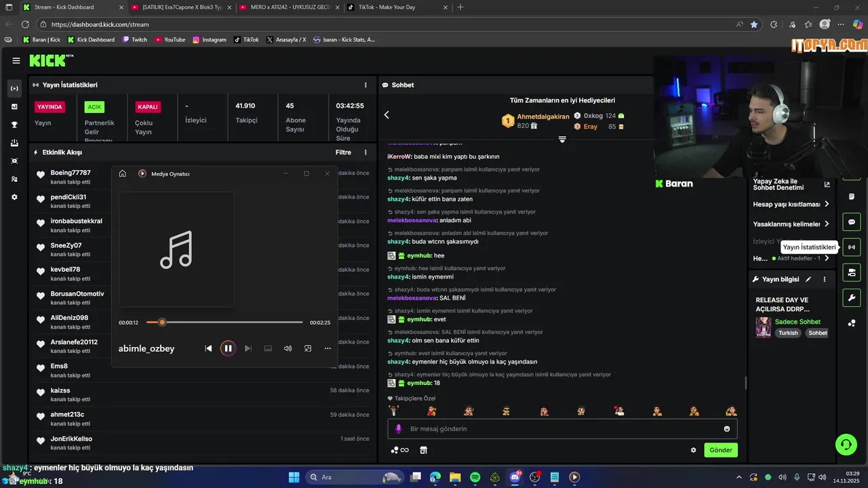Screen dimensions: 868x488
Task: Open Spotify from the taskbar
Action: point(475,477)
